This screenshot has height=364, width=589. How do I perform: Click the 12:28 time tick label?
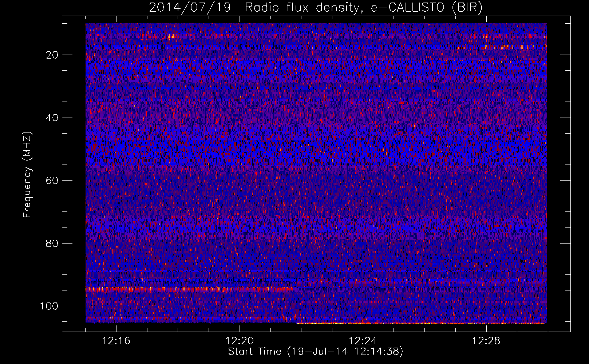[x=486, y=341]
